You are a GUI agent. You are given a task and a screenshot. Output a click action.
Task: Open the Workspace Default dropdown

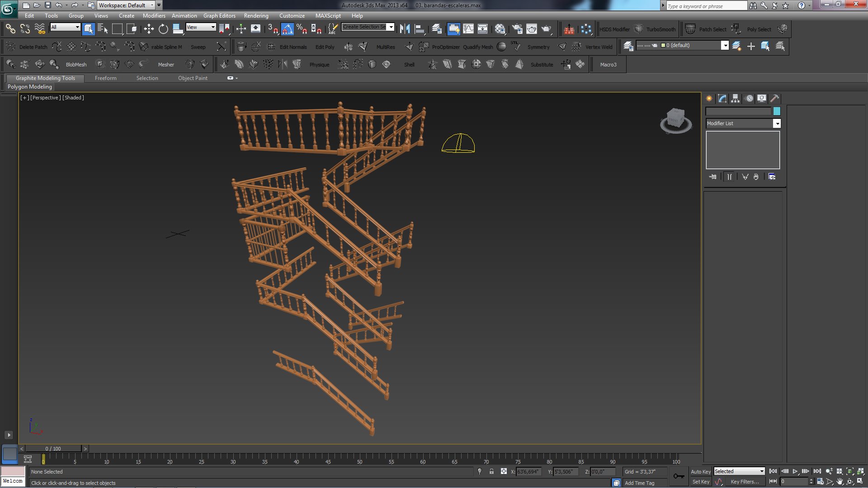coord(152,5)
